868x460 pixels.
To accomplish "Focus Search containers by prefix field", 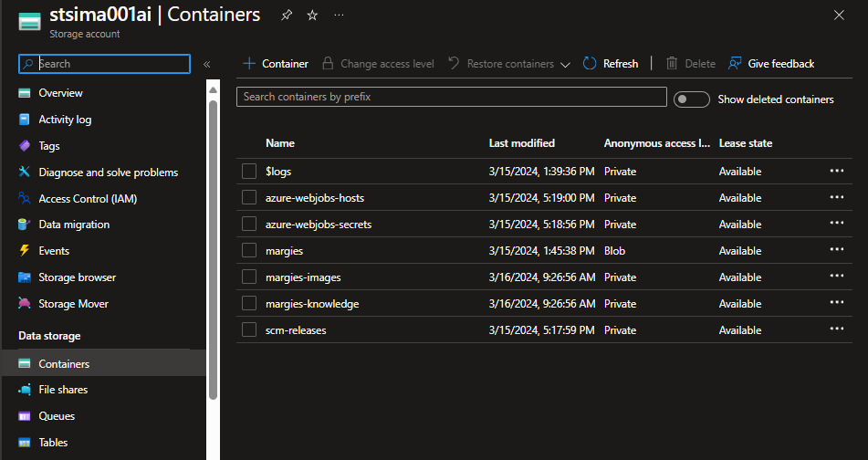I will (x=451, y=97).
